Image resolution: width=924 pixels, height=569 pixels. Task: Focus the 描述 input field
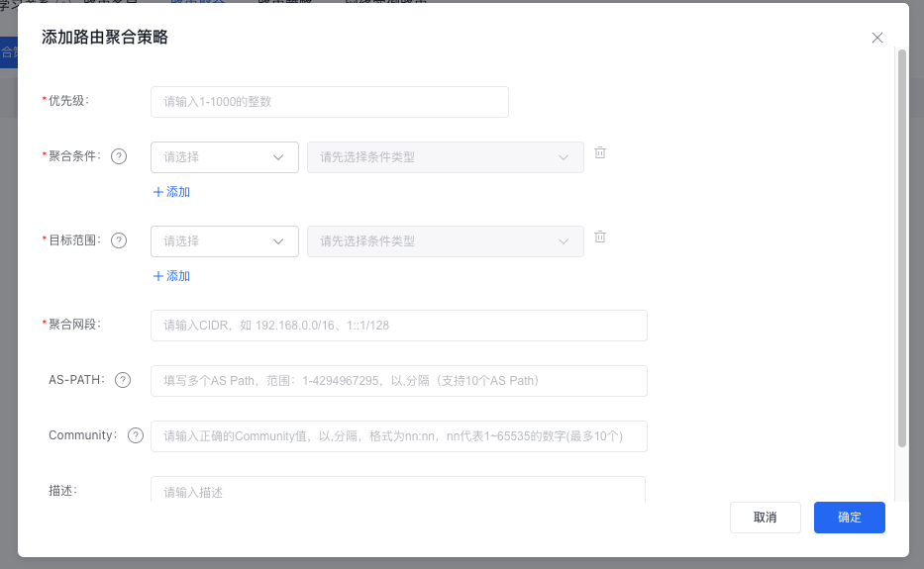pyautogui.click(x=398, y=490)
